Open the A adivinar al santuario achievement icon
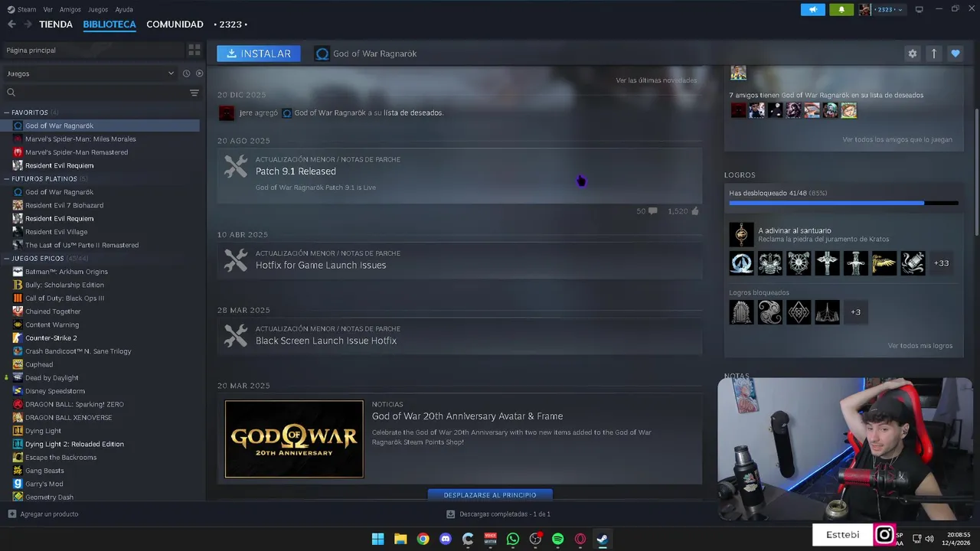The width and height of the screenshot is (980, 551). 741,234
